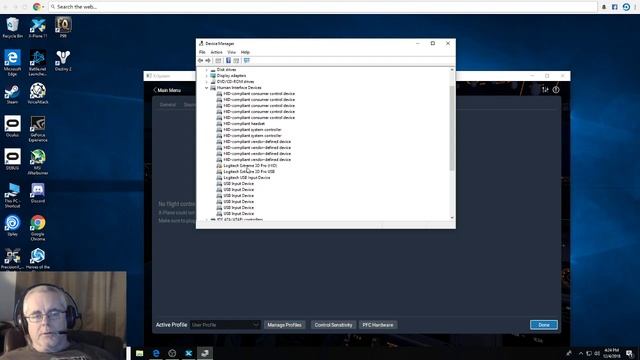Open the DEBUG Oculus desktop shortcut

[x=12, y=160]
